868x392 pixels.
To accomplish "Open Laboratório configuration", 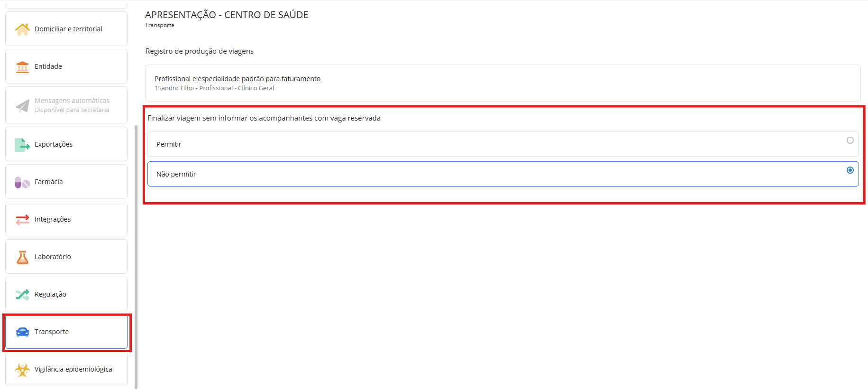I will pos(66,257).
